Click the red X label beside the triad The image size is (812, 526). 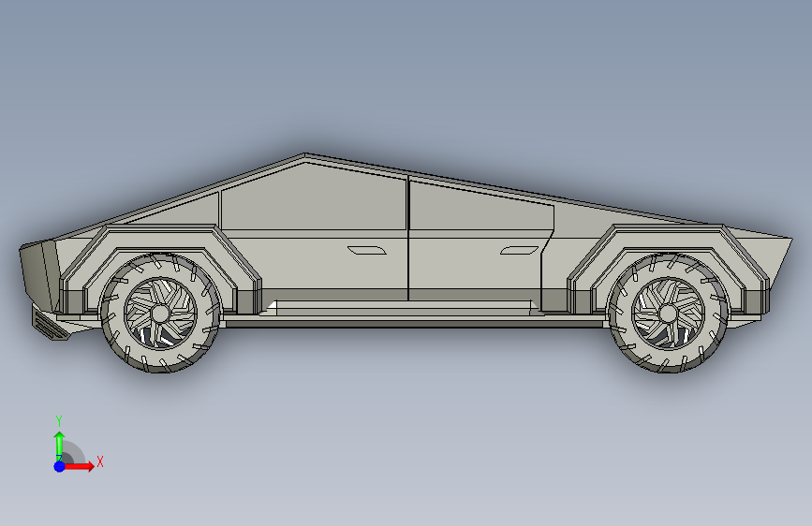click(100, 461)
